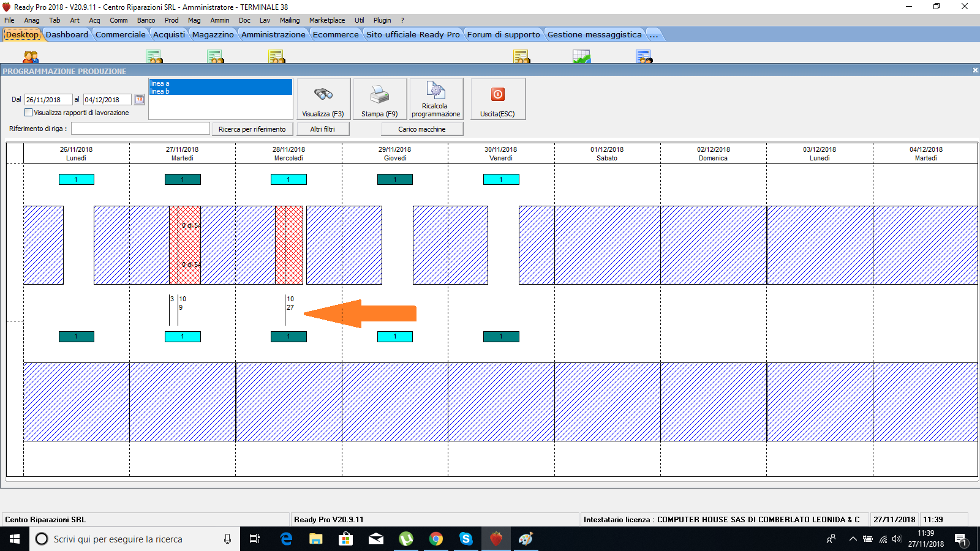This screenshot has width=980, height=551.
Task: Switch to the Ecommerce tab
Action: [x=336, y=34]
